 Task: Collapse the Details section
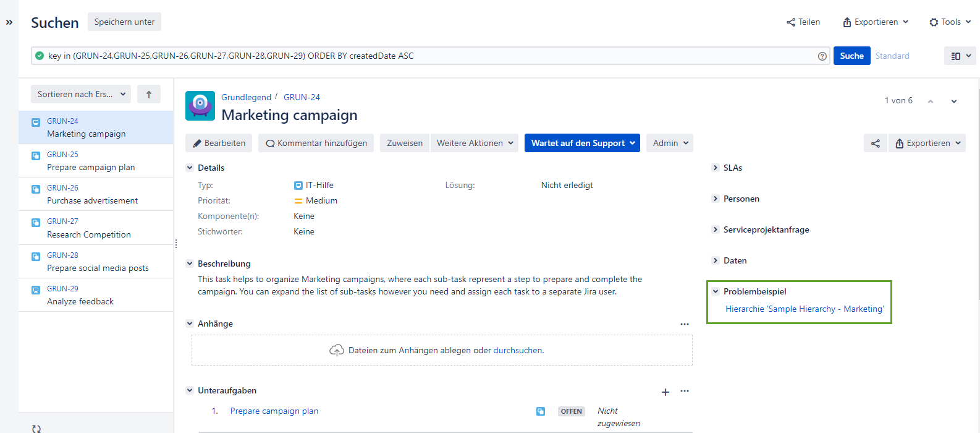[x=190, y=168]
